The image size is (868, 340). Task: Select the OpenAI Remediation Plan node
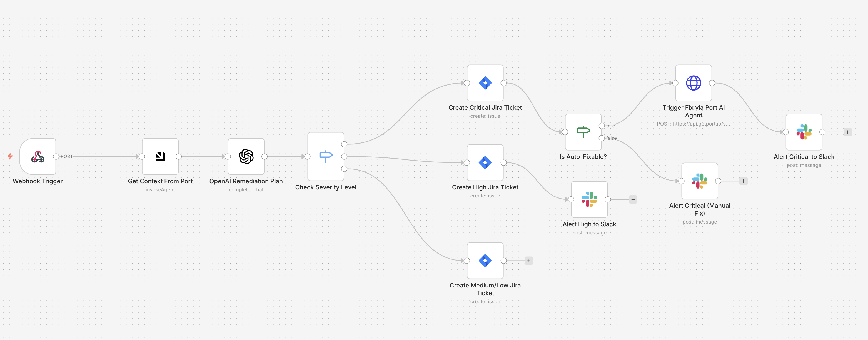246,156
